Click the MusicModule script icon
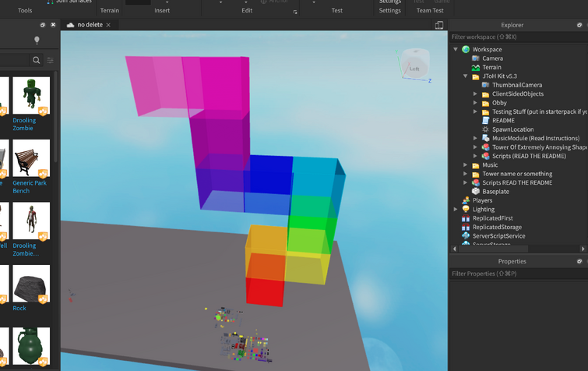Viewport: 588px width, 371px height. click(486, 138)
